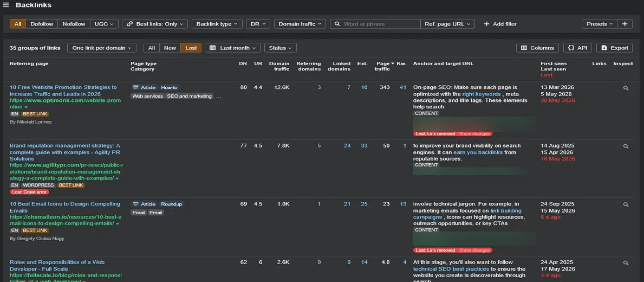Click SEO and marketing category tag
Screen dimensions: 644x282
190,96
